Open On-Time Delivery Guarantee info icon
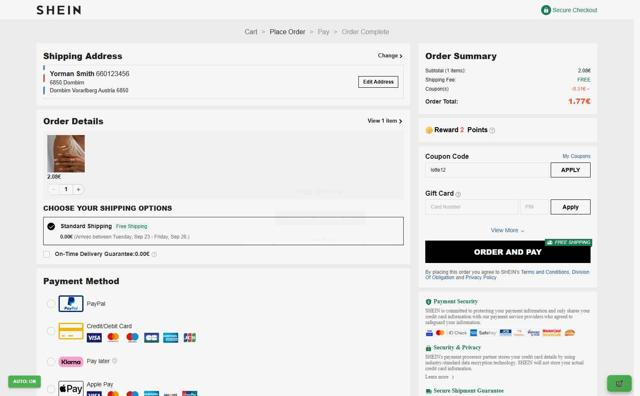The width and height of the screenshot is (640, 396). [x=154, y=254]
